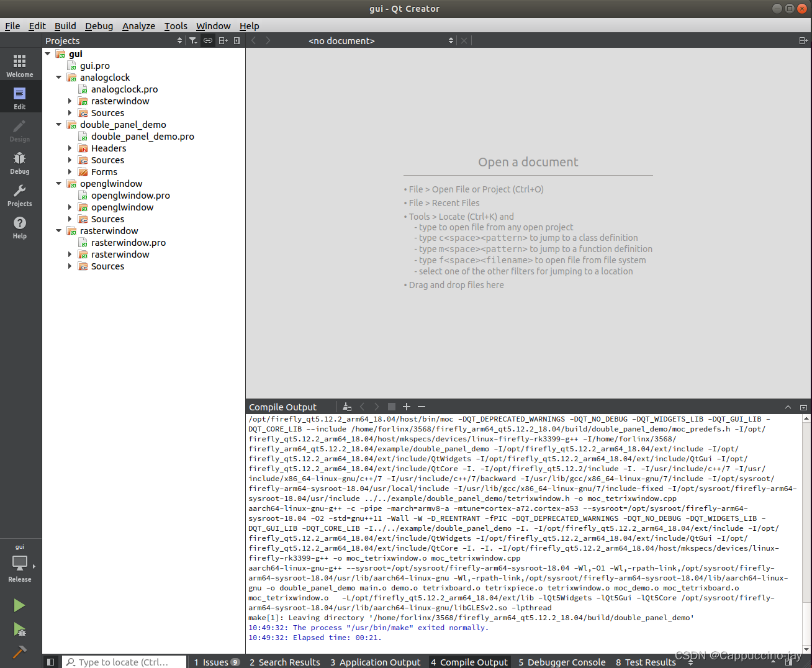Open Projects mode in sidebar
Viewport: 812px width, 668px height.
click(x=20, y=195)
